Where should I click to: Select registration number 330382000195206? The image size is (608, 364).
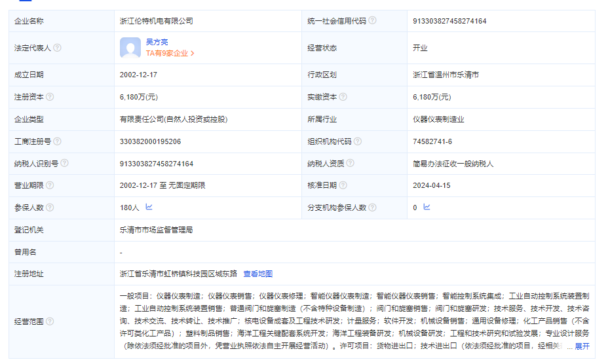point(150,141)
